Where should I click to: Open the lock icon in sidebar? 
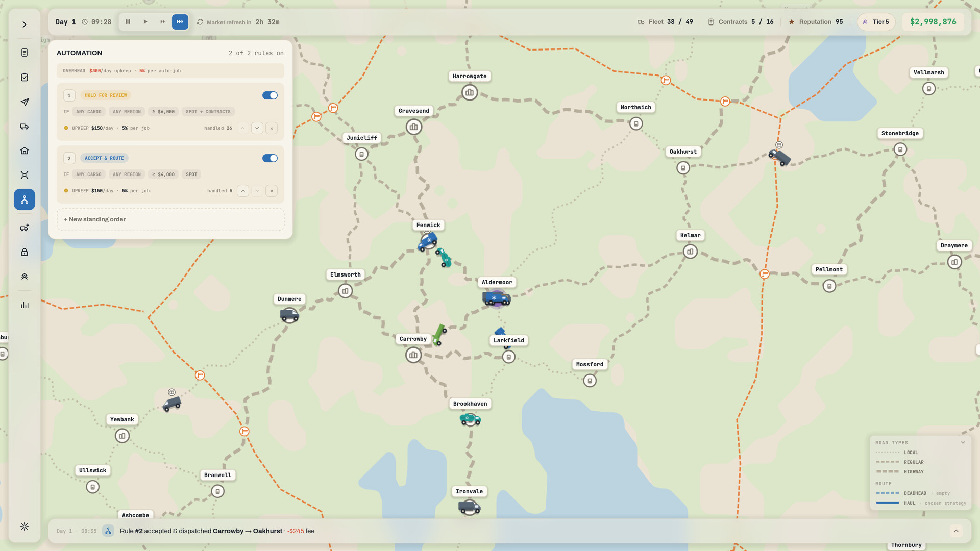(24, 252)
